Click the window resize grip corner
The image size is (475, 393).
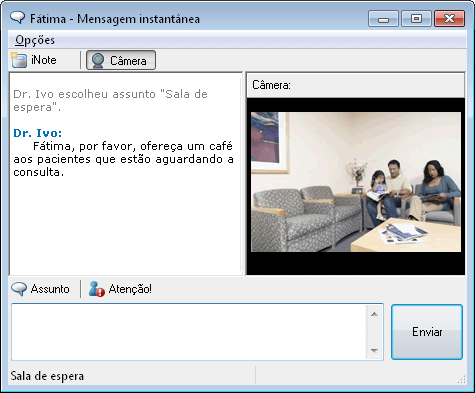[x=461, y=379]
